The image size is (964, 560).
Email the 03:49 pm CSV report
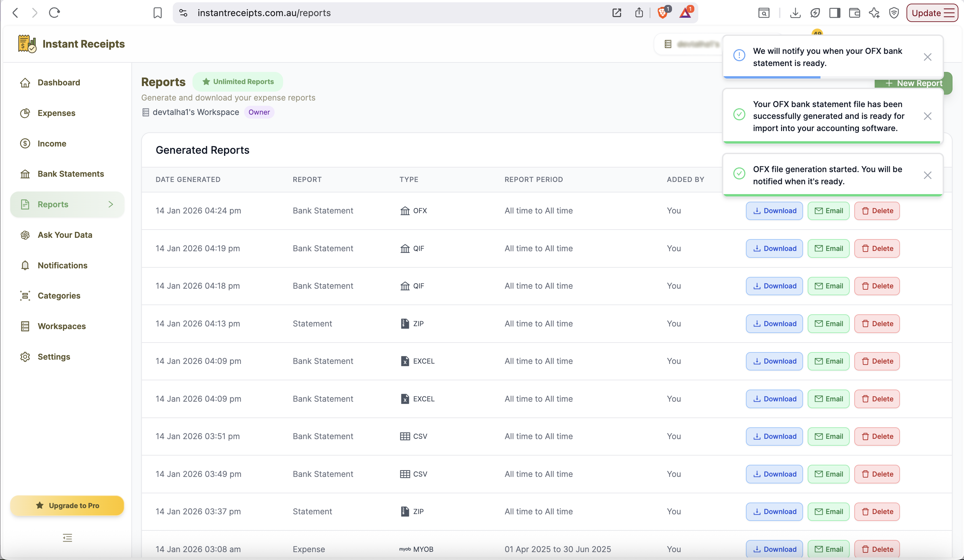[829, 474]
